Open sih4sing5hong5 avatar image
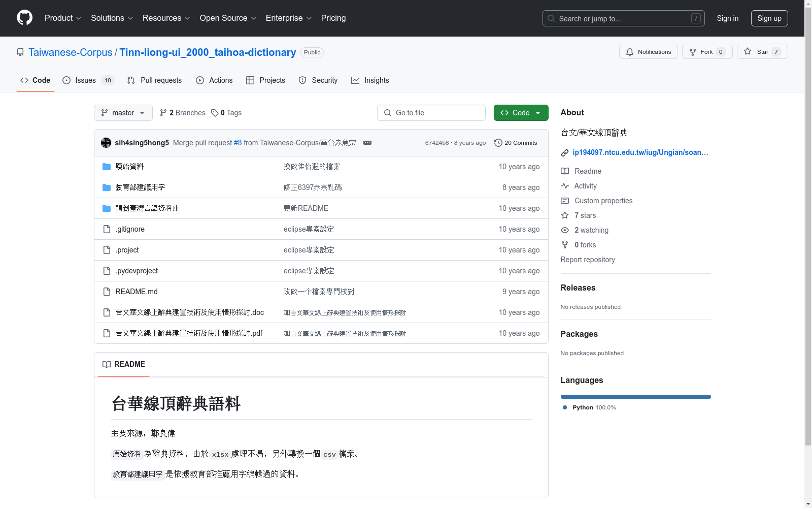Viewport: 812px width, 508px height. tap(106, 143)
